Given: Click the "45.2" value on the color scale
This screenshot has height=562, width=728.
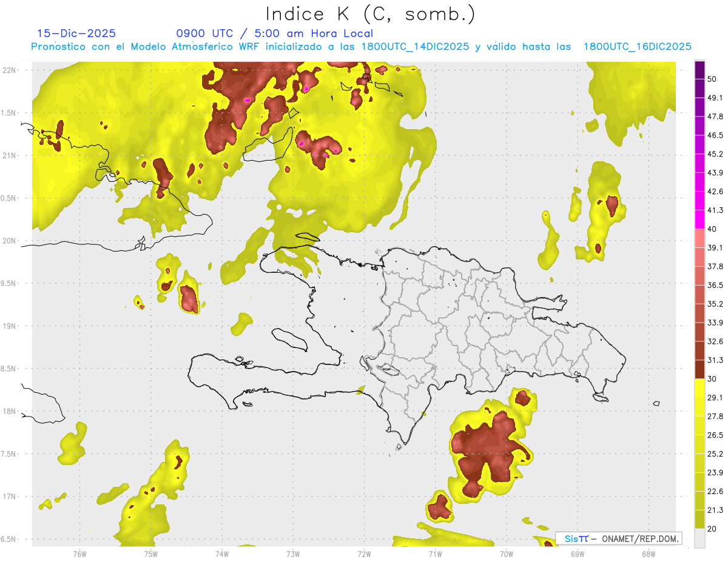Looking at the screenshot, I should point(715,154).
